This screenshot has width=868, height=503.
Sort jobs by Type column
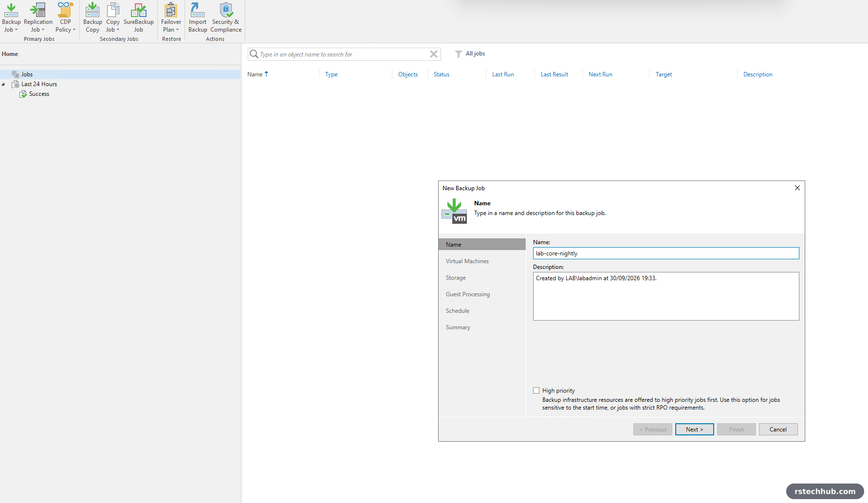click(x=331, y=74)
